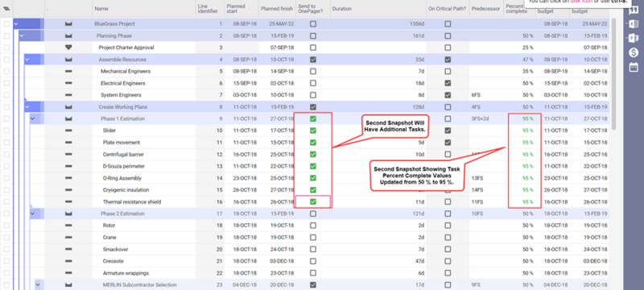
Task: Enable Send to OnePager for Mechanical Engineers
Action: [x=313, y=72]
